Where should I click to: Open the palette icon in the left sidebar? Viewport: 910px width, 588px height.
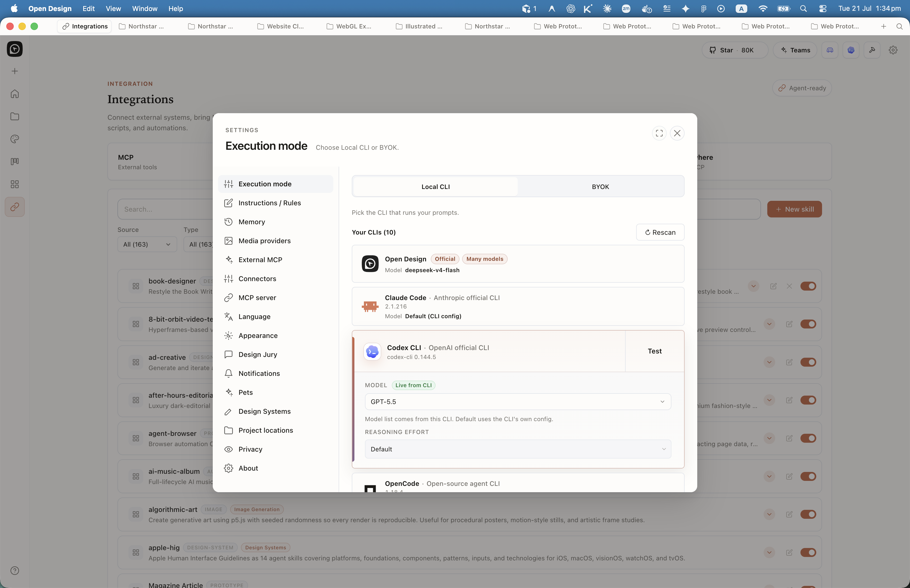click(x=14, y=139)
